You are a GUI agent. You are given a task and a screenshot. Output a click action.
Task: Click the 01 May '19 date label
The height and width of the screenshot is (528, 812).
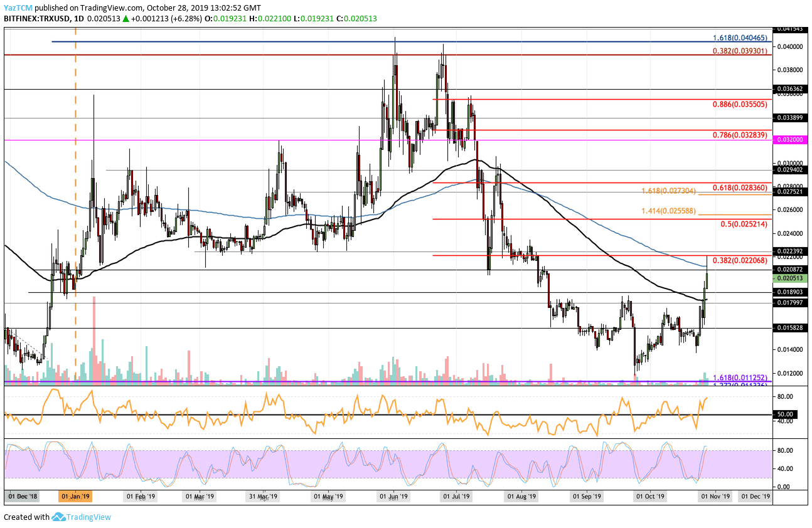(x=328, y=496)
